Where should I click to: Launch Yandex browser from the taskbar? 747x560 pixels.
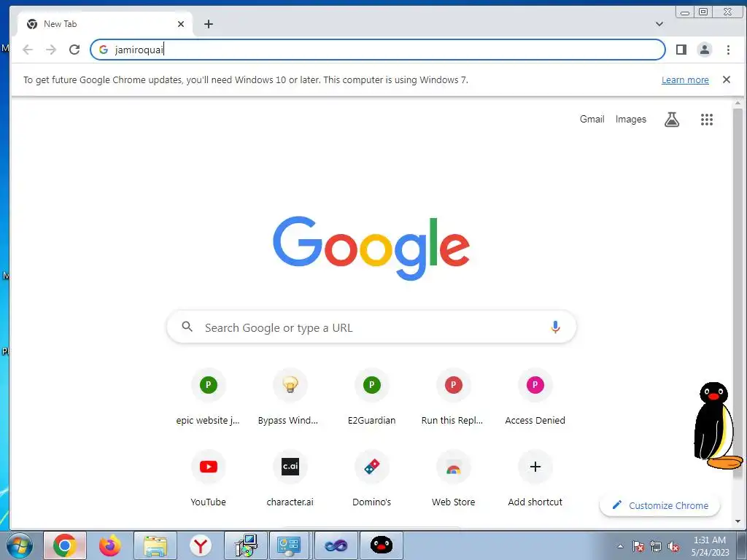click(x=201, y=545)
